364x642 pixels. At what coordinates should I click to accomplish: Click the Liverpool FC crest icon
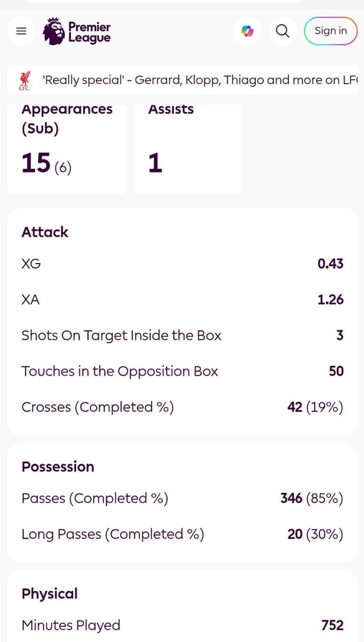24,80
